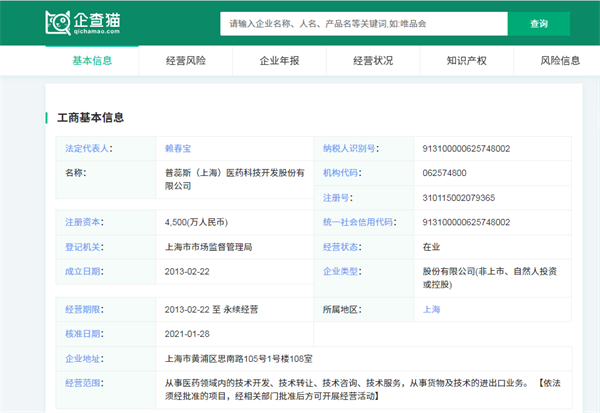Select the registration authority 上海市市场监督管理局
The height and width of the screenshot is (413, 600).
[x=209, y=247]
